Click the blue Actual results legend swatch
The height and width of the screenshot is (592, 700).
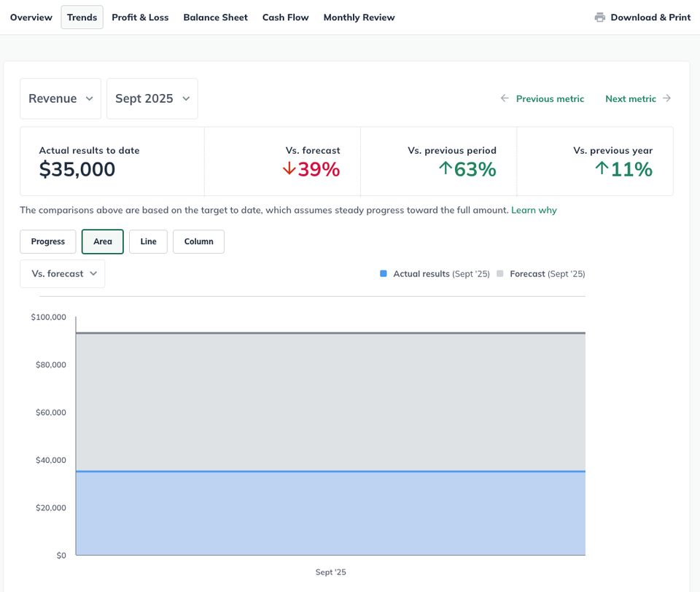(383, 273)
